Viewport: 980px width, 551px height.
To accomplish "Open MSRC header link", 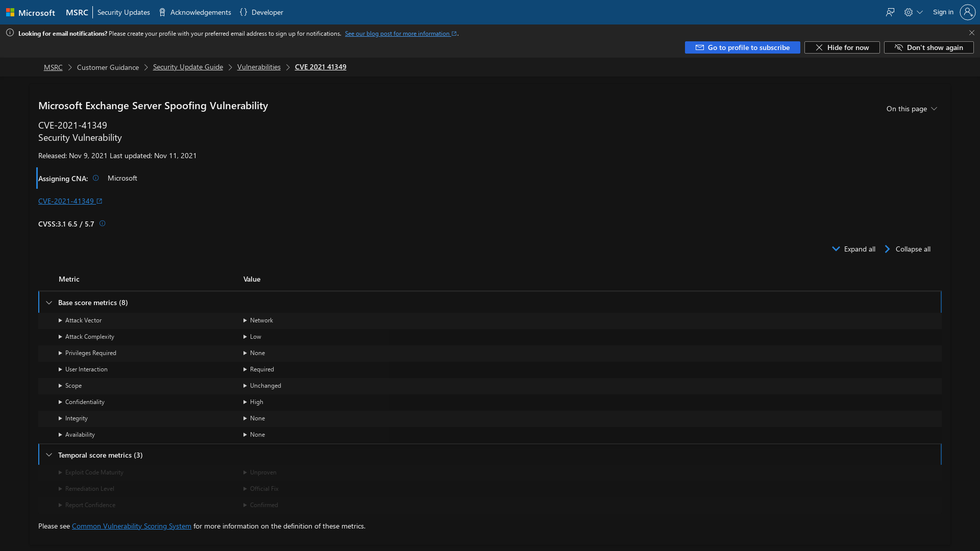I will 77,12.
